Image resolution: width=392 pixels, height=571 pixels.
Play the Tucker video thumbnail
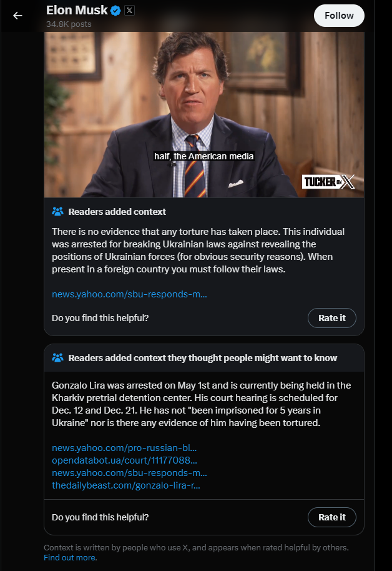click(x=204, y=114)
